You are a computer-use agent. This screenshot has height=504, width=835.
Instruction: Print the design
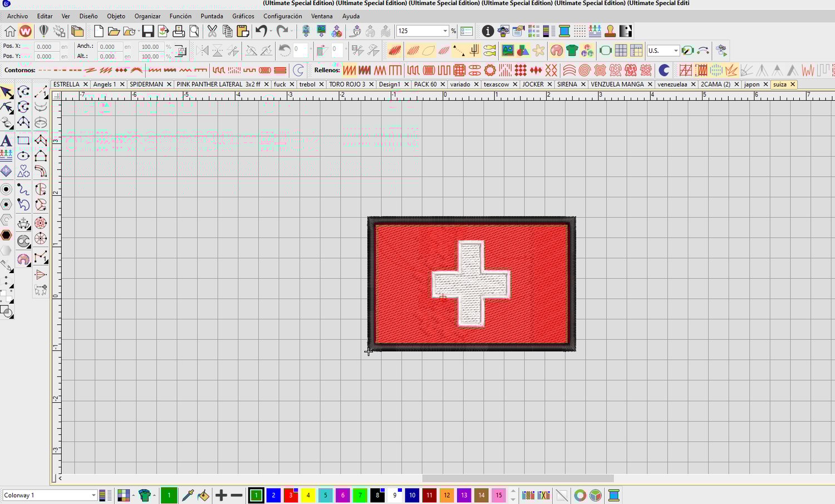[179, 31]
